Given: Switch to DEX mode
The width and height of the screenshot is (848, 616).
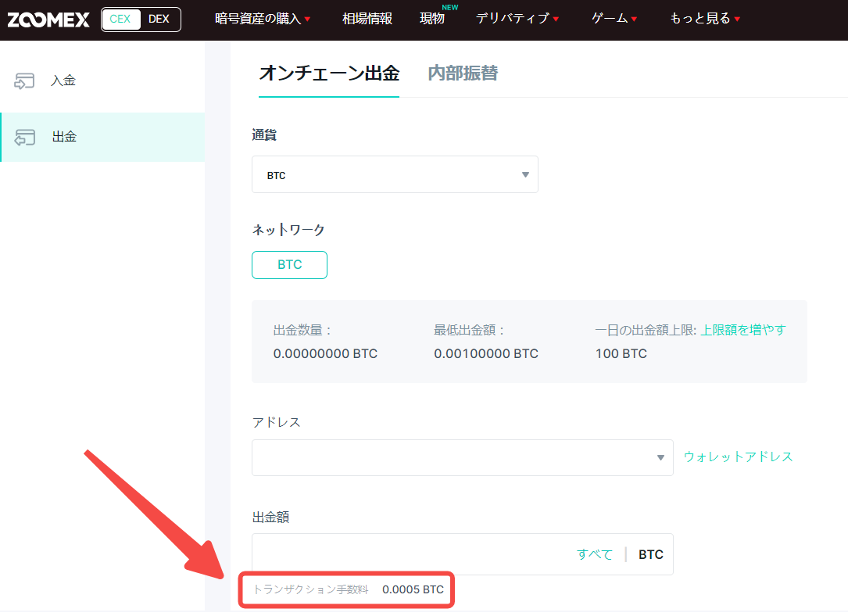Looking at the screenshot, I should [159, 19].
